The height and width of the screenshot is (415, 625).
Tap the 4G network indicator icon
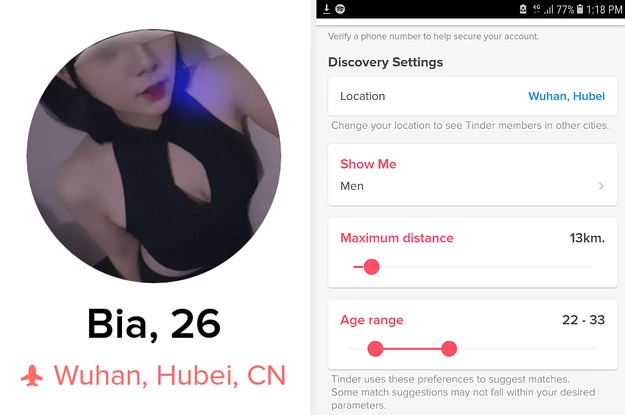pos(537,9)
